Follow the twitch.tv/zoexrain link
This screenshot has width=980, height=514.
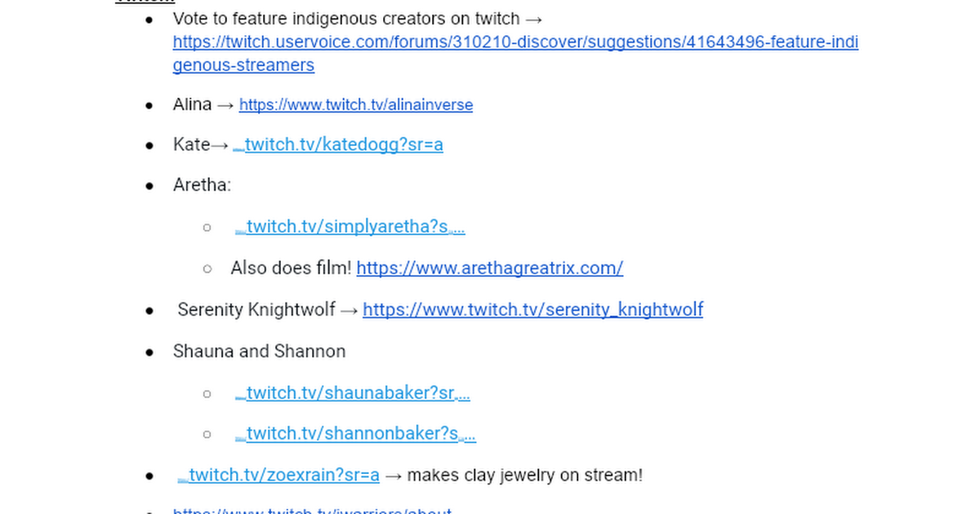pyautogui.click(x=283, y=476)
